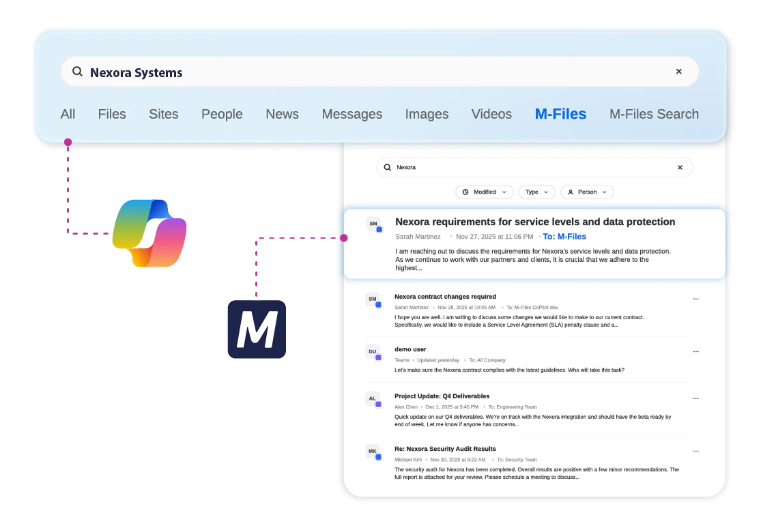Screen dimensions: 761x532
Task: Select the People tab
Action: point(222,114)
